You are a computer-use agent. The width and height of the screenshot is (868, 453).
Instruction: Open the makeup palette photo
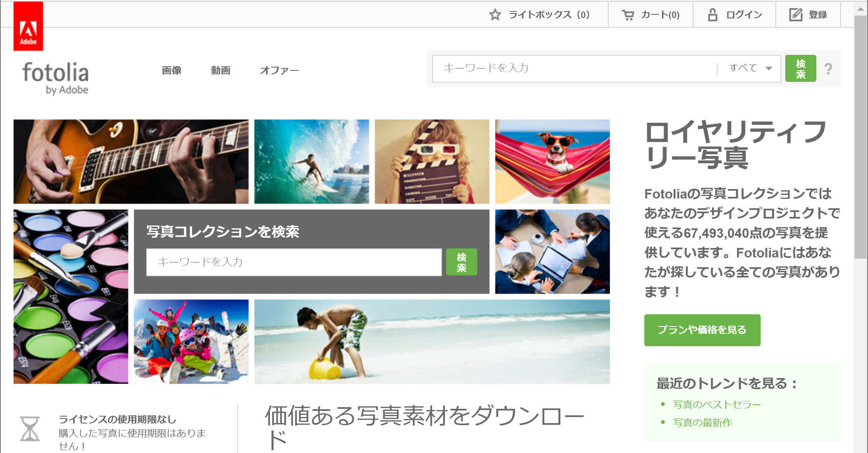click(x=71, y=297)
